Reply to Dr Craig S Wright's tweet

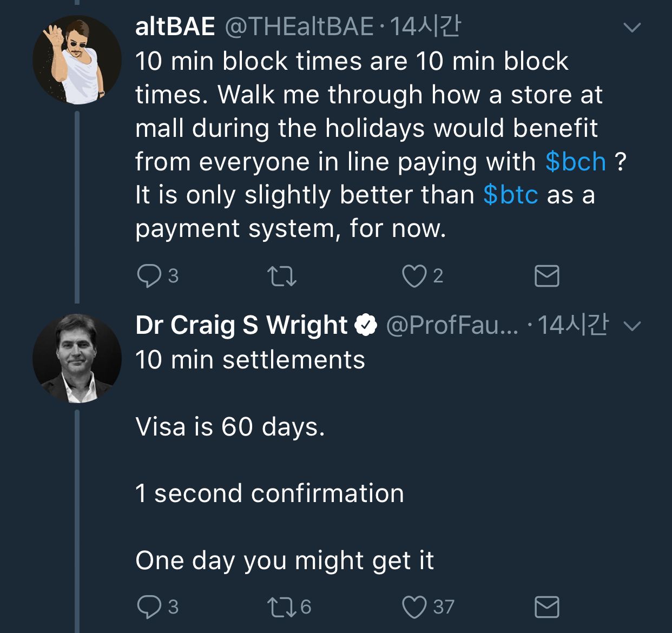149,607
